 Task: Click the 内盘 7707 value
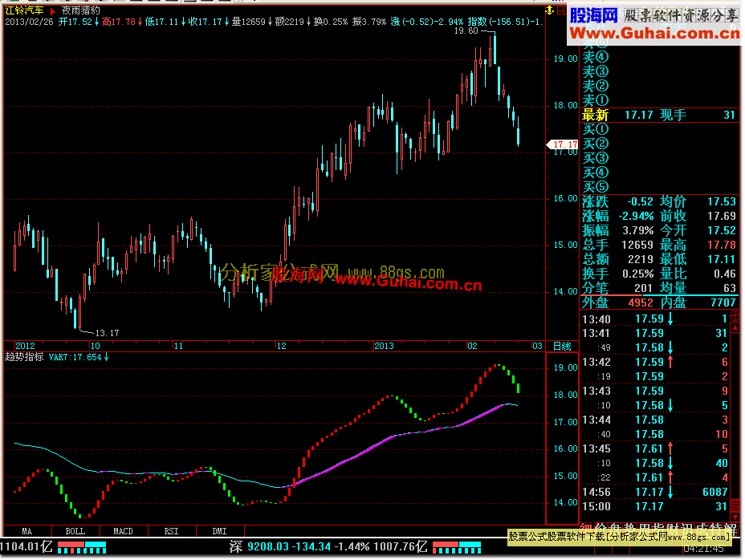(x=723, y=302)
